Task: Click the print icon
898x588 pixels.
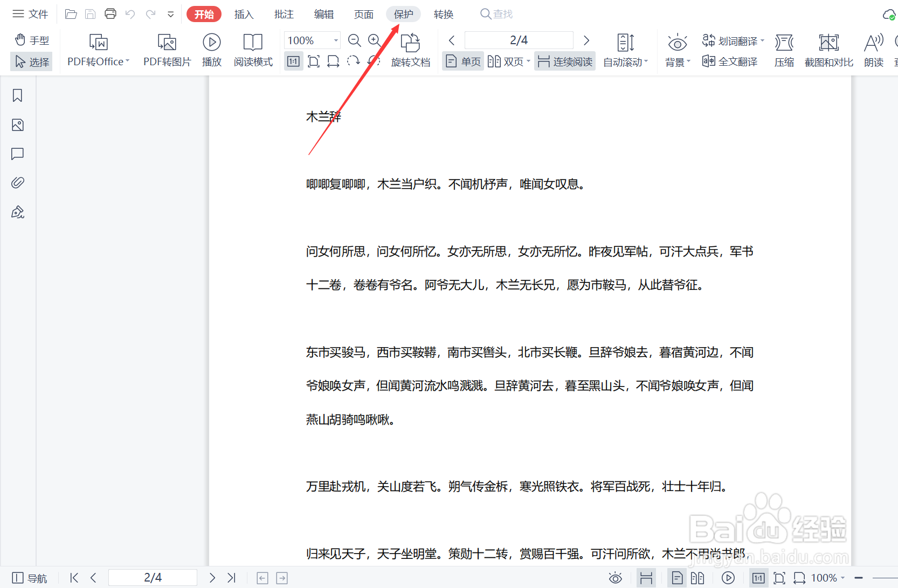Action: coord(110,14)
